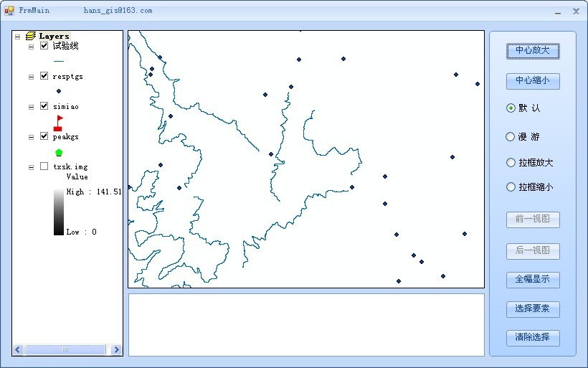Click the 选择要素 button
Screen dimensions: 588x368
coord(533,309)
